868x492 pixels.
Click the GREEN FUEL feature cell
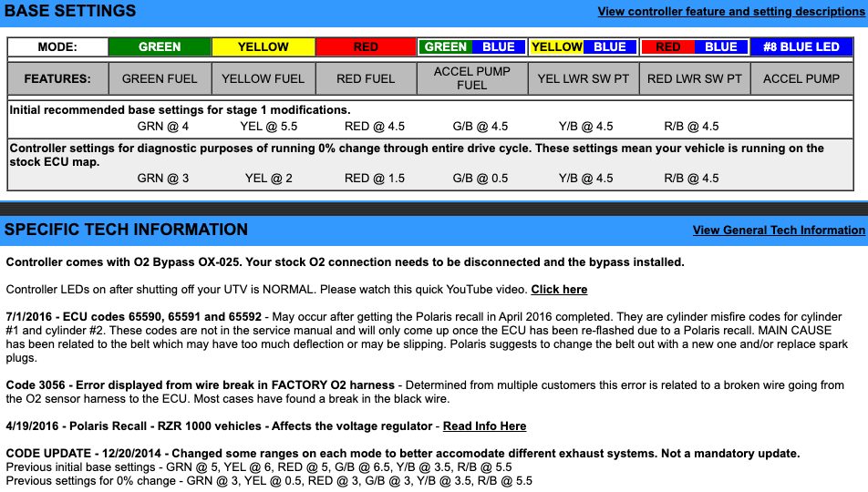point(160,79)
